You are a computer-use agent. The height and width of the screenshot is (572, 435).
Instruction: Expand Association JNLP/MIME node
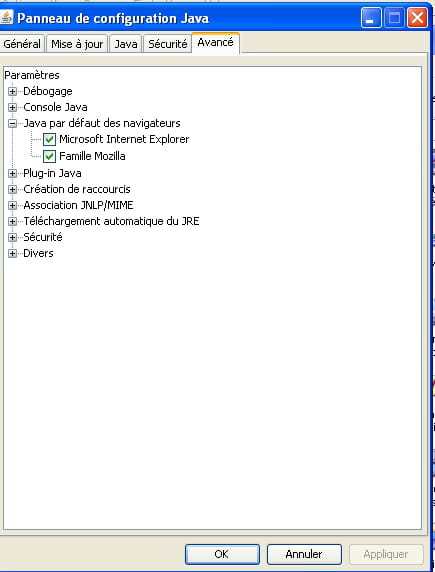12,205
